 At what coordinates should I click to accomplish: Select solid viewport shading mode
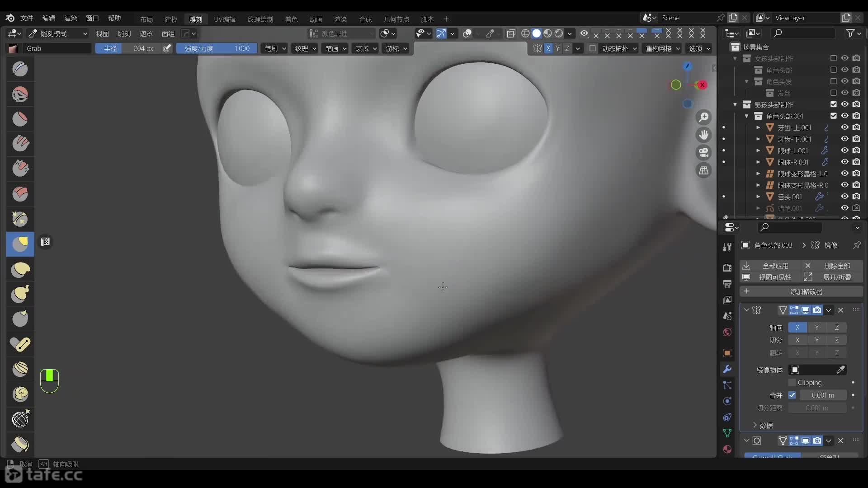(536, 33)
